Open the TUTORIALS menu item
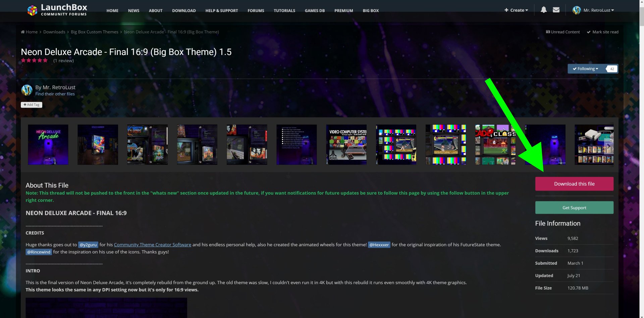The width and height of the screenshot is (644, 318). pyautogui.click(x=284, y=11)
